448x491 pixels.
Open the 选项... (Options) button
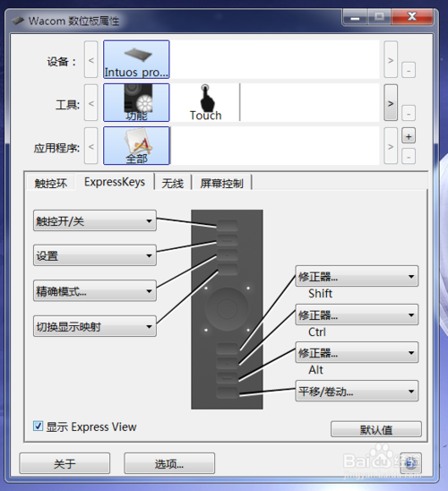pyautogui.click(x=169, y=463)
